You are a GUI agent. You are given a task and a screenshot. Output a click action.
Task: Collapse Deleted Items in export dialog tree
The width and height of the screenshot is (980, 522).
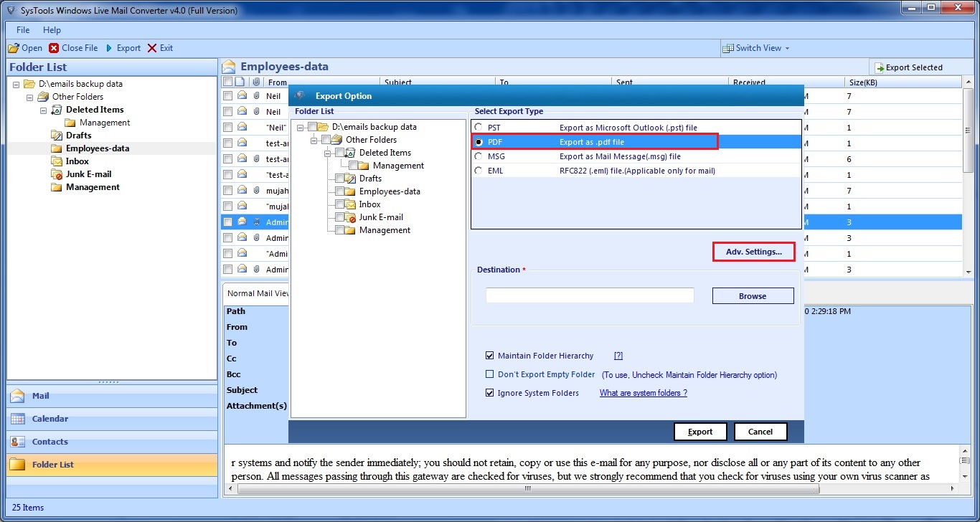[x=327, y=153]
